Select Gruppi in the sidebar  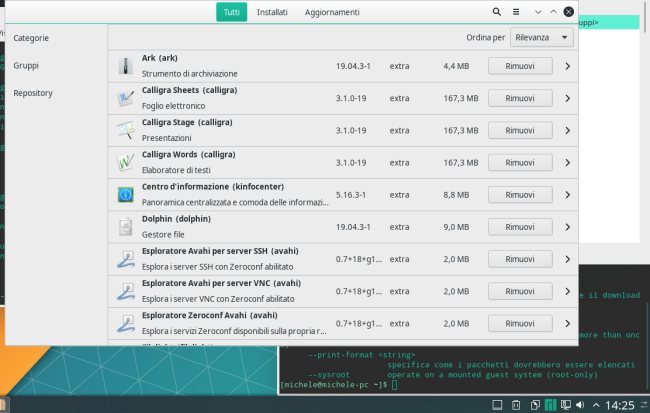pos(26,66)
